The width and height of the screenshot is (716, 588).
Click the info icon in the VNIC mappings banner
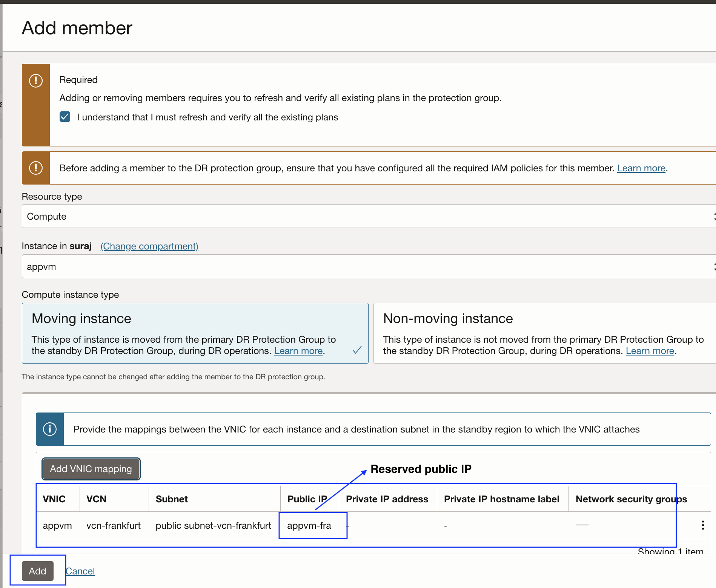[x=50, y=429]
